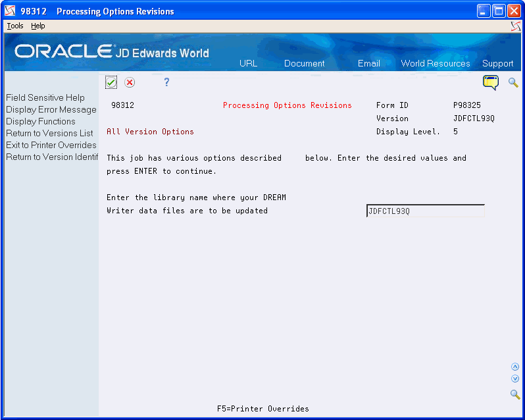
Task: Close the Processing Options Revisions window
Action: point(514,11)
